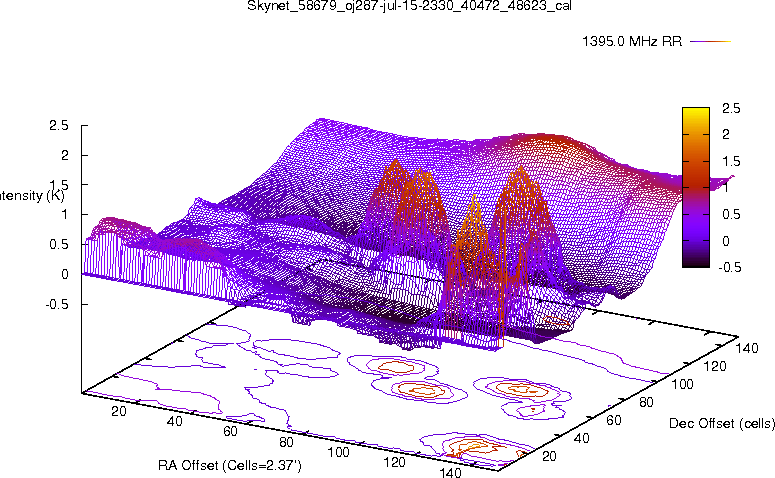Click the Intensity (K) vertical axis title

click(32, 196)
